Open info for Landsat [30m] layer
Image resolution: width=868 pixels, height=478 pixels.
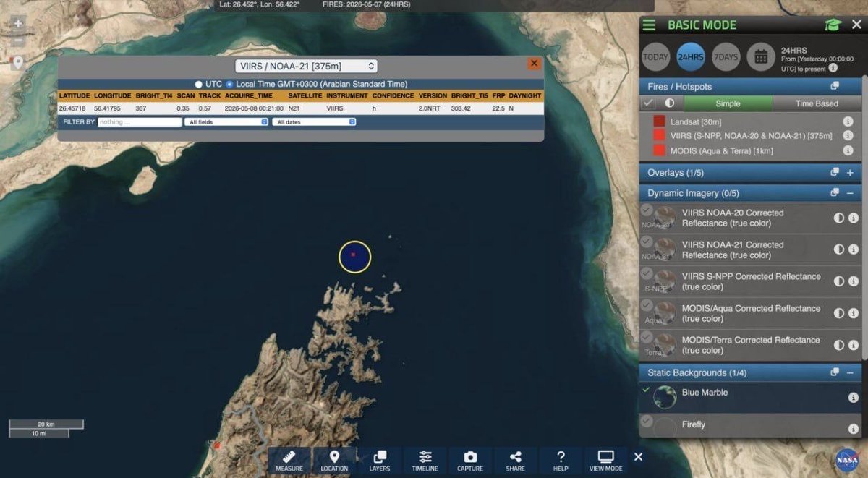848,122
